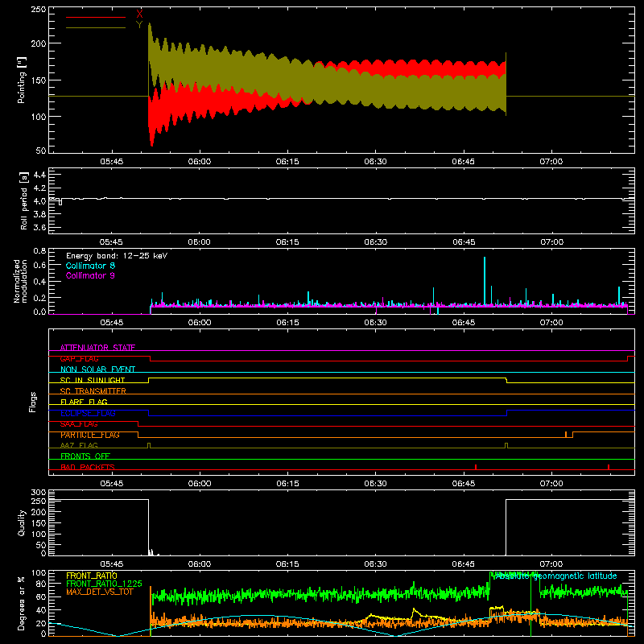The image size is (644, 644).
Task: Select the NON_SOLAR_EVENT flag label
Action: click(97, 369)
